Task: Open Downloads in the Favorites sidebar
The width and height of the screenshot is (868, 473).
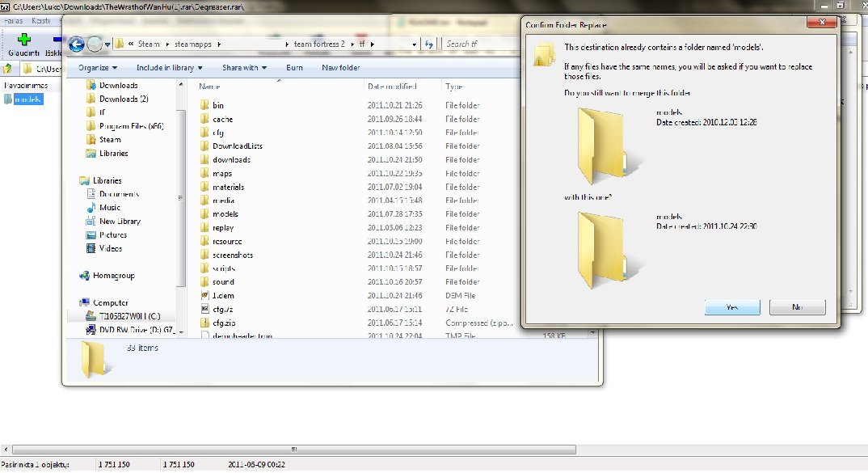Action: pyautogui.click(x=118, y=85)
